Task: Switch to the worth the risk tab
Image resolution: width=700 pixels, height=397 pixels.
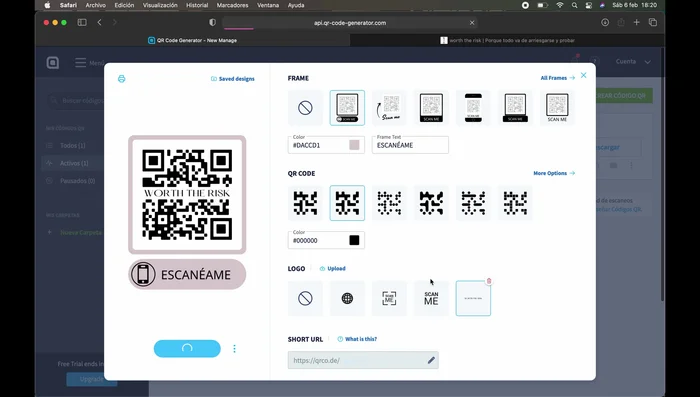Action: pos(507,40)
